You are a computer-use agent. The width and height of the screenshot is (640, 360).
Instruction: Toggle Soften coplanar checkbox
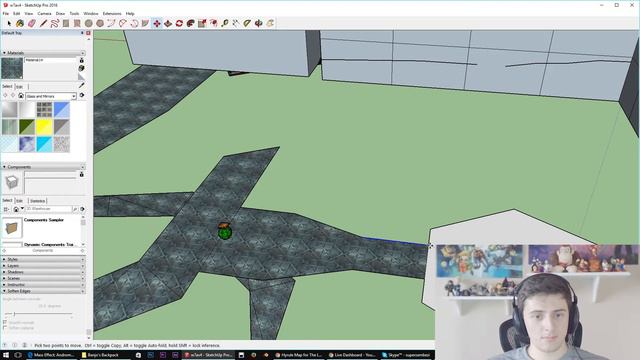click(5, 328)
